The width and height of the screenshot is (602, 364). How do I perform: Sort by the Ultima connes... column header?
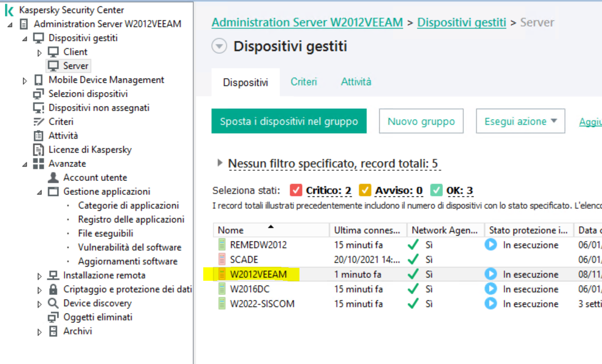(x=368, y=230)
